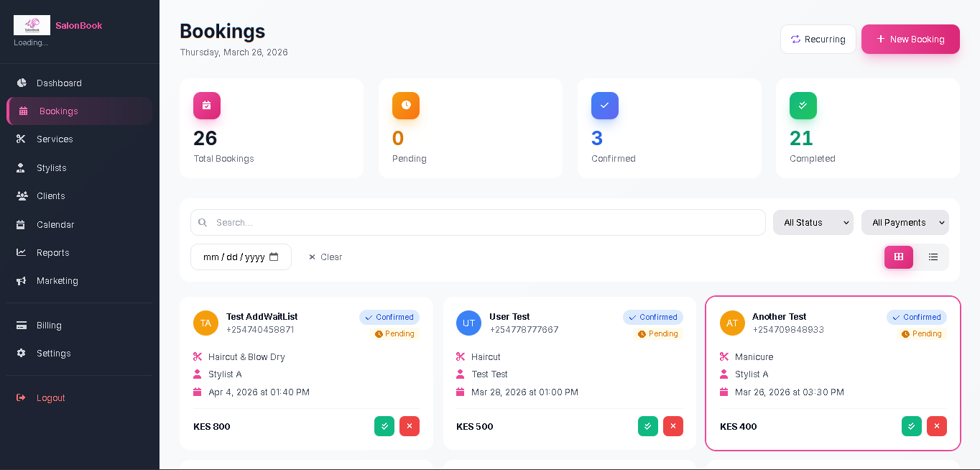Screen dimensions: 980x470
Task: Click the KES 800 price
Action: coord(212,426)
